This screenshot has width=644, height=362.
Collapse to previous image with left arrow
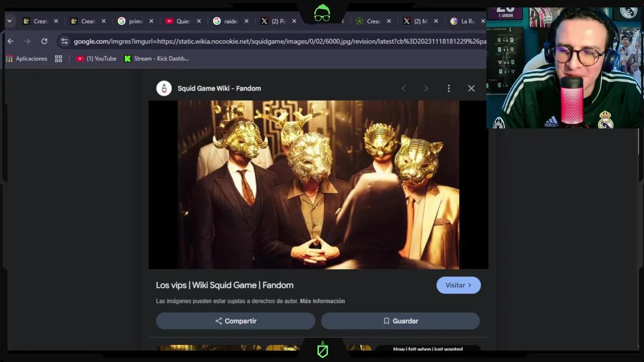(404, 88)
